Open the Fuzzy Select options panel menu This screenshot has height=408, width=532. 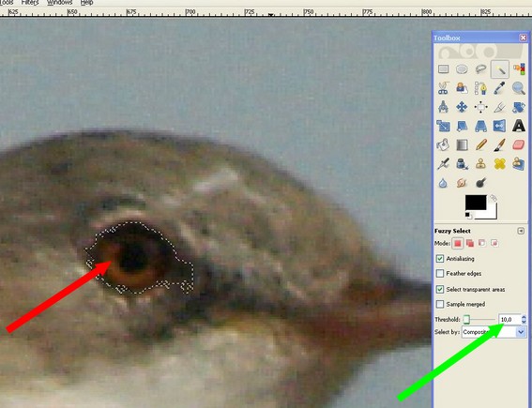521,231
